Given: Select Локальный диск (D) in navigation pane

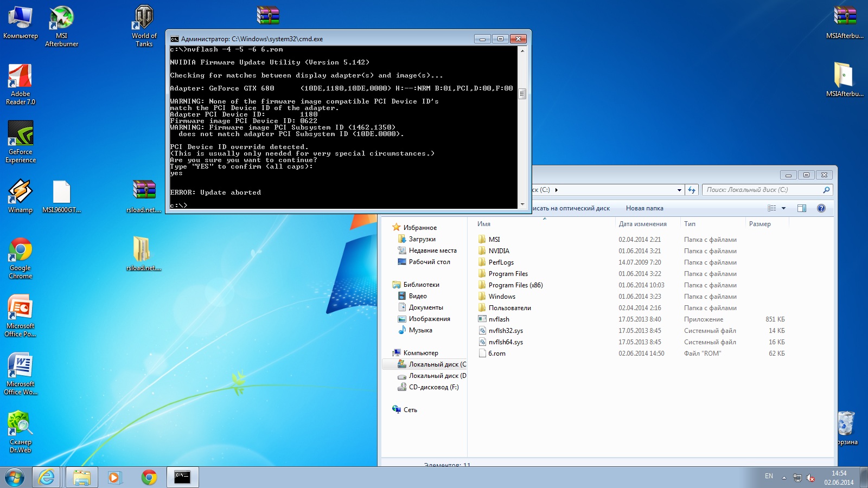Looking at the screenshot, I should (432, 376).
